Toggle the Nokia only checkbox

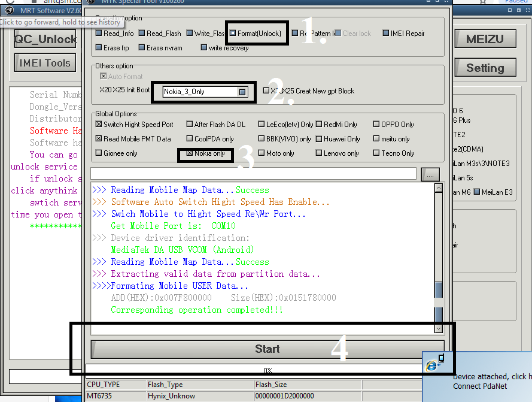(190, 153)
